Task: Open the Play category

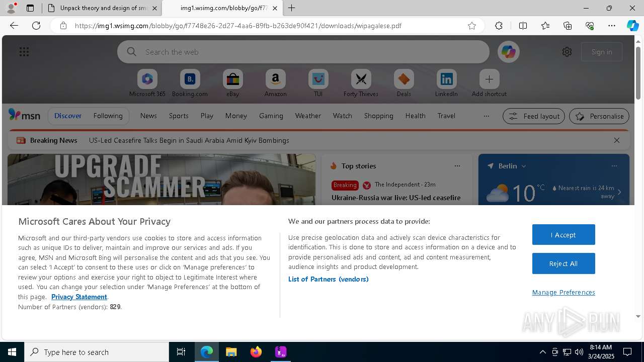Action: 207,116
